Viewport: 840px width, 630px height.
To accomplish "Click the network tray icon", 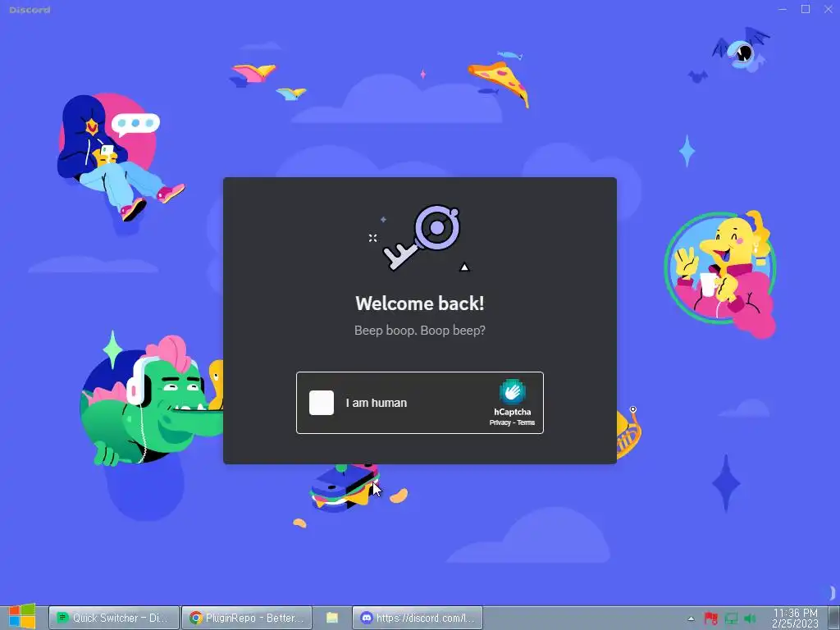I will (731, 619).
